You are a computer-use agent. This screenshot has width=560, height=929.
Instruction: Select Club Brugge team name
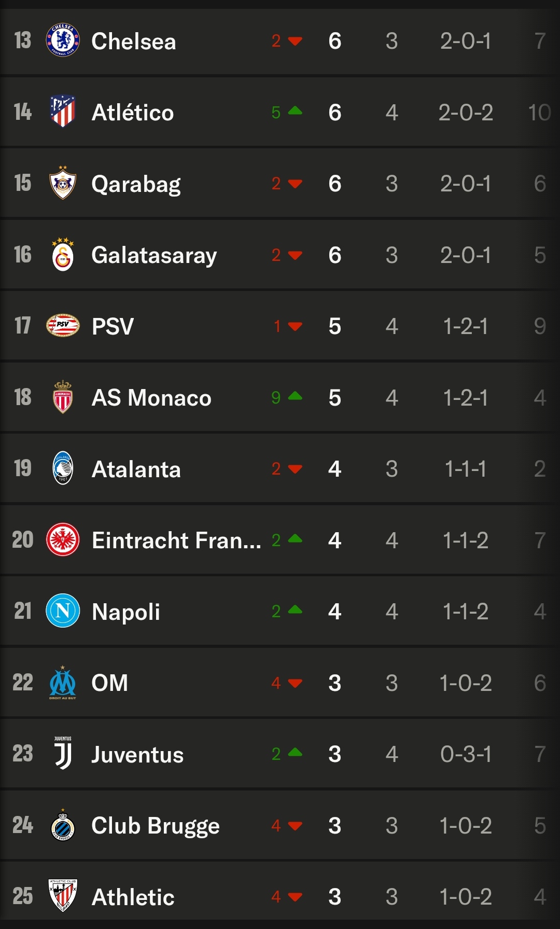tap(156, 825)
